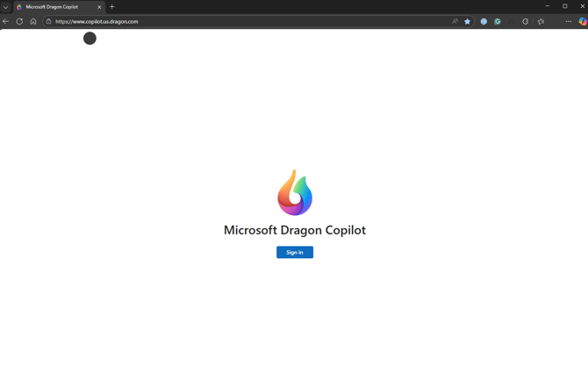Open the Favorites list panel

tap(541, 21)
